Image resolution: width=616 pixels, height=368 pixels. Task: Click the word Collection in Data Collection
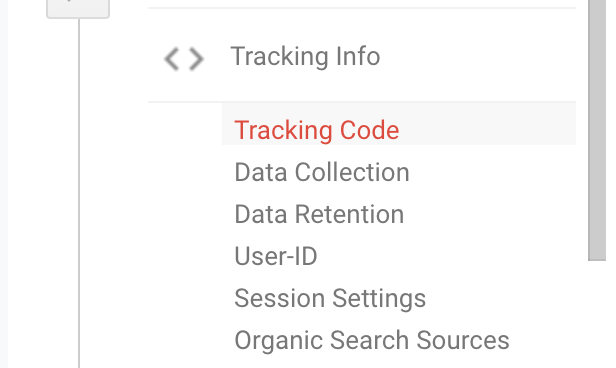click(352, 172)
